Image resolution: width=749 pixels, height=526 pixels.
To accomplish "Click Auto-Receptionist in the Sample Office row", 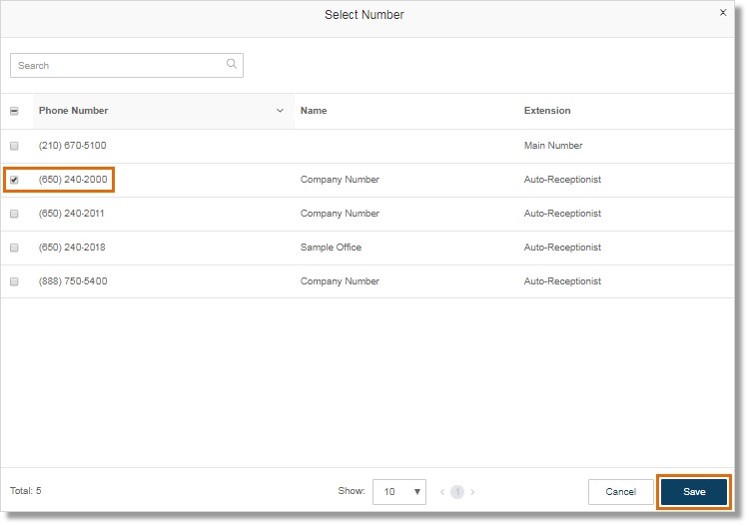I will click(562, 247).
